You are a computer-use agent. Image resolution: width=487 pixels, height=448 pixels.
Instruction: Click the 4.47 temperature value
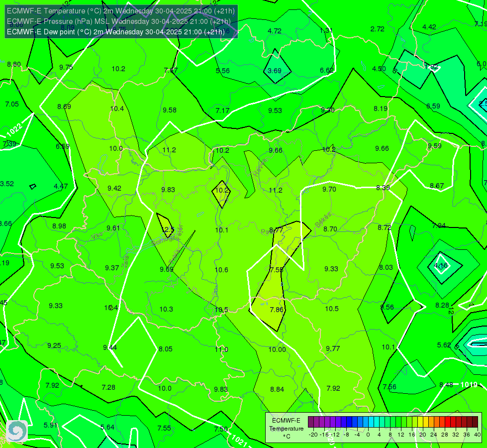click(x=61, y=187)
